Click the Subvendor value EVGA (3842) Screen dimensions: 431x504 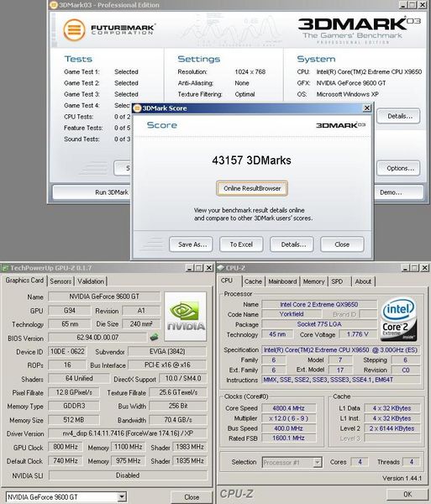pyautogui.click(x=167, y=352)
